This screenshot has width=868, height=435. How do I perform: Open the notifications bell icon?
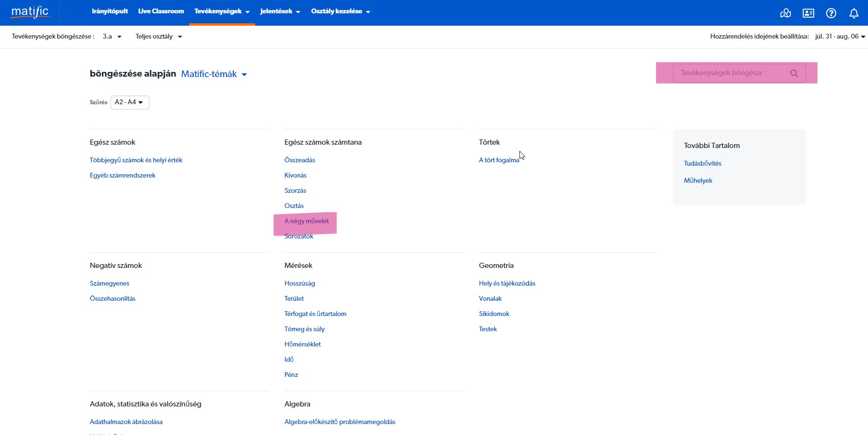(x=854, y=13)
